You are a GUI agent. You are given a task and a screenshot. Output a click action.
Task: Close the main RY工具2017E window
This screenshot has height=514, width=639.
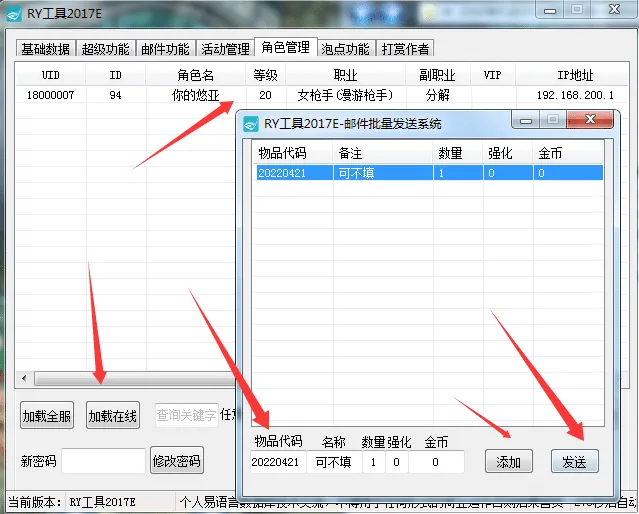[x=614, y=9]
